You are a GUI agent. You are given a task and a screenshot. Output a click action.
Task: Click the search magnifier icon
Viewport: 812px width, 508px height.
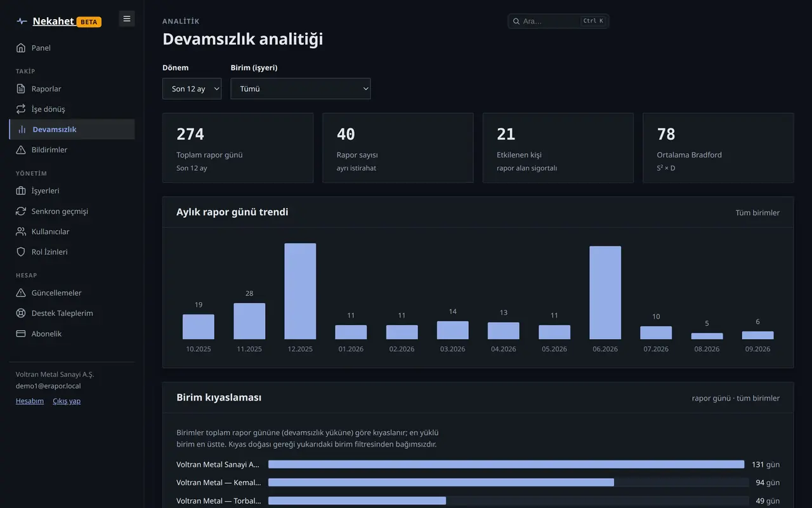tap(516, 21)
